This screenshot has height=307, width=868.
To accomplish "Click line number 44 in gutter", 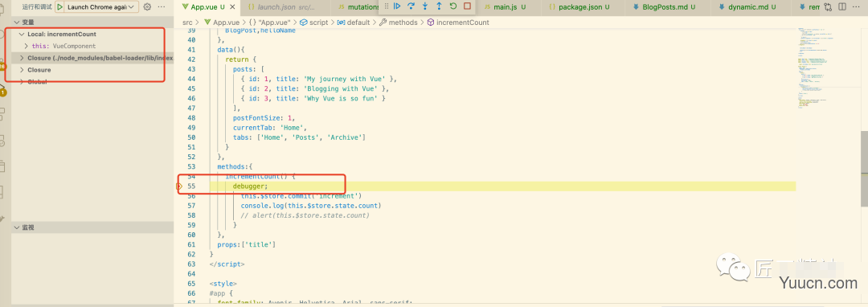I will (191, 79).
